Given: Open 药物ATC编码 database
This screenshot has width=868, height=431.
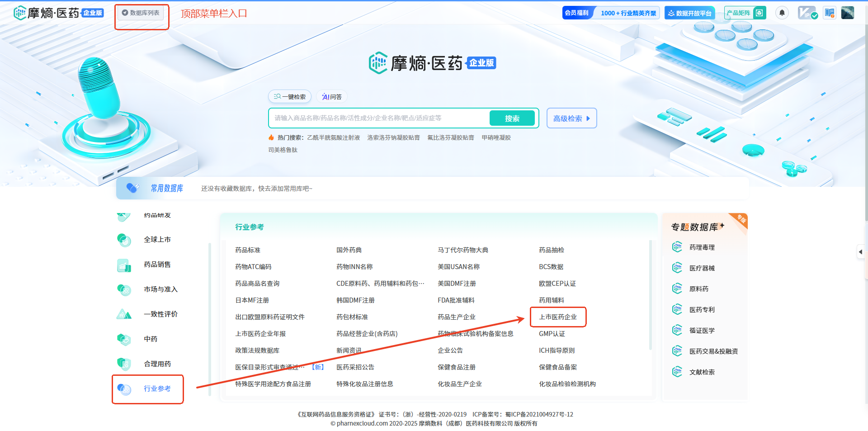Looking at the screenshot, I should pyautogui.click(x=253, y=267).
